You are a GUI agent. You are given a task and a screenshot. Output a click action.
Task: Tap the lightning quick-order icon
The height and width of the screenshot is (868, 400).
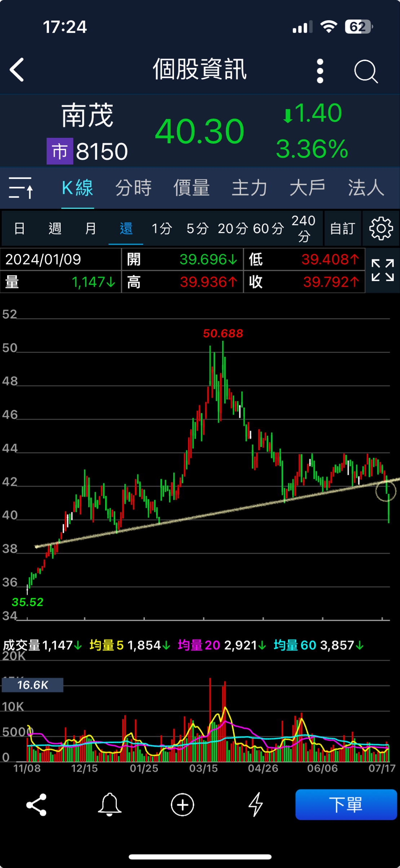coord(256,805)
